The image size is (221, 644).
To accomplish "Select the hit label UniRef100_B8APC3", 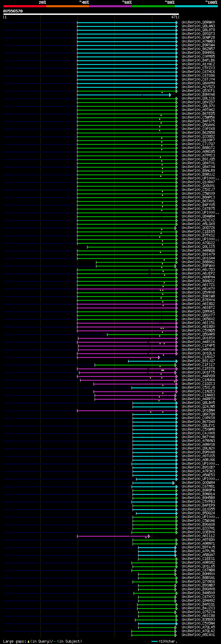I will pos(198,197).
